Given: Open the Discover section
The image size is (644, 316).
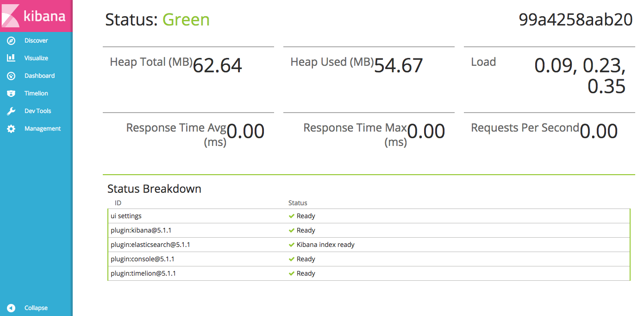Looking at the screenshot, I should [x=36, y=41].
